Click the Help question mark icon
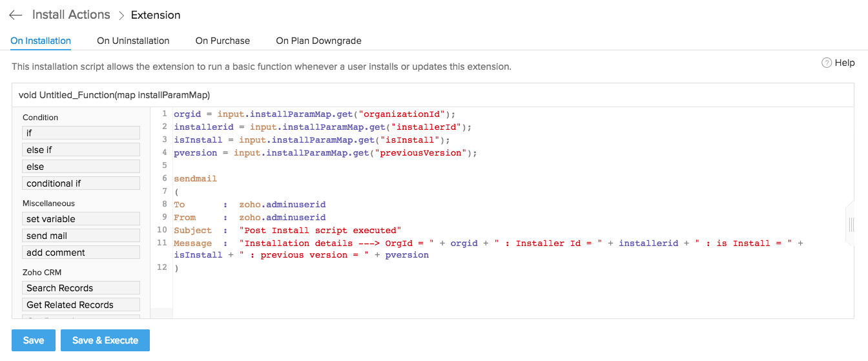Screen dimensions: 868x361 826,63
